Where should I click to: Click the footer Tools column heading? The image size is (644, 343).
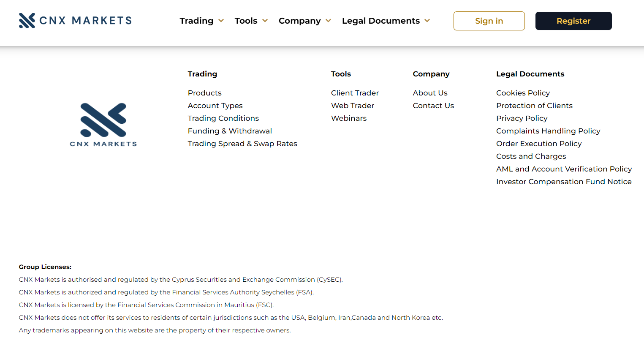(341, 74)
